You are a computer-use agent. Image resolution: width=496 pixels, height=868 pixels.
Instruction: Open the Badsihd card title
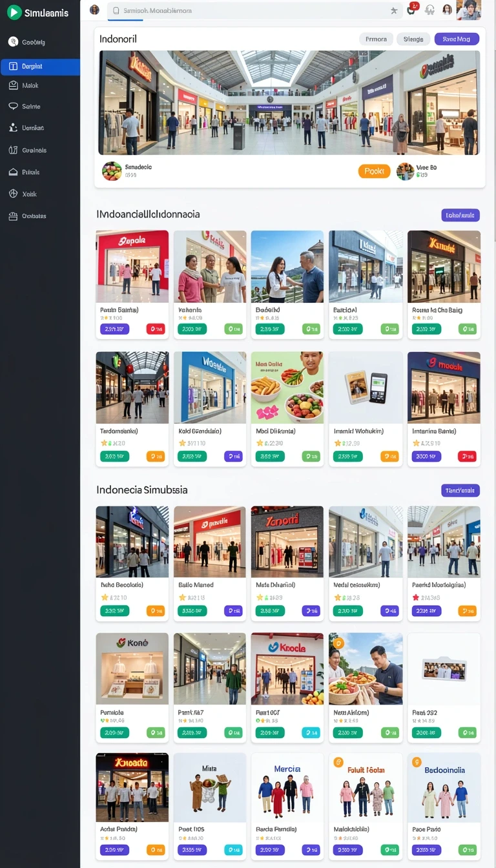[x=267, y=310]
